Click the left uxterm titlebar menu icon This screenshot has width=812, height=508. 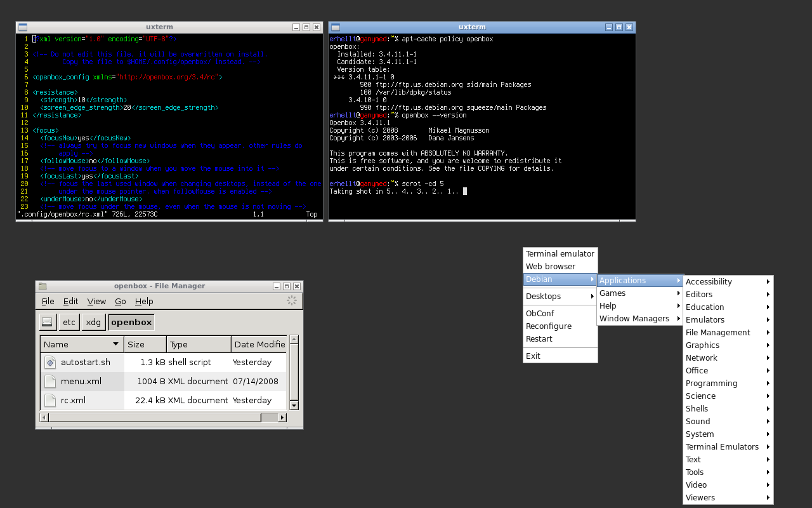pyautogui.click(x=22, y=27)
